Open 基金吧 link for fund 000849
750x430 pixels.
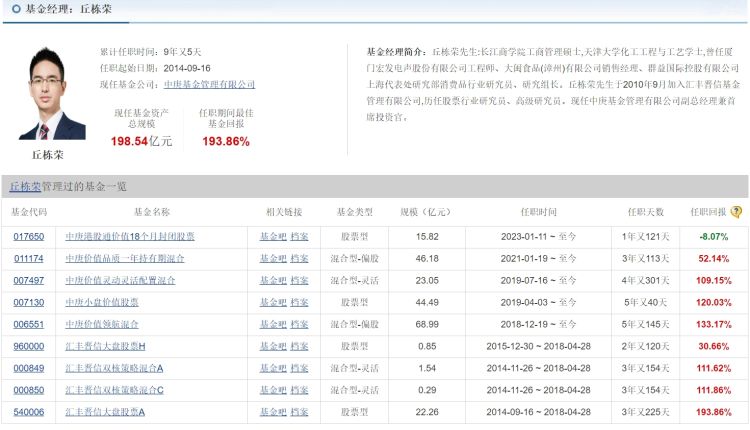(273, 368)
